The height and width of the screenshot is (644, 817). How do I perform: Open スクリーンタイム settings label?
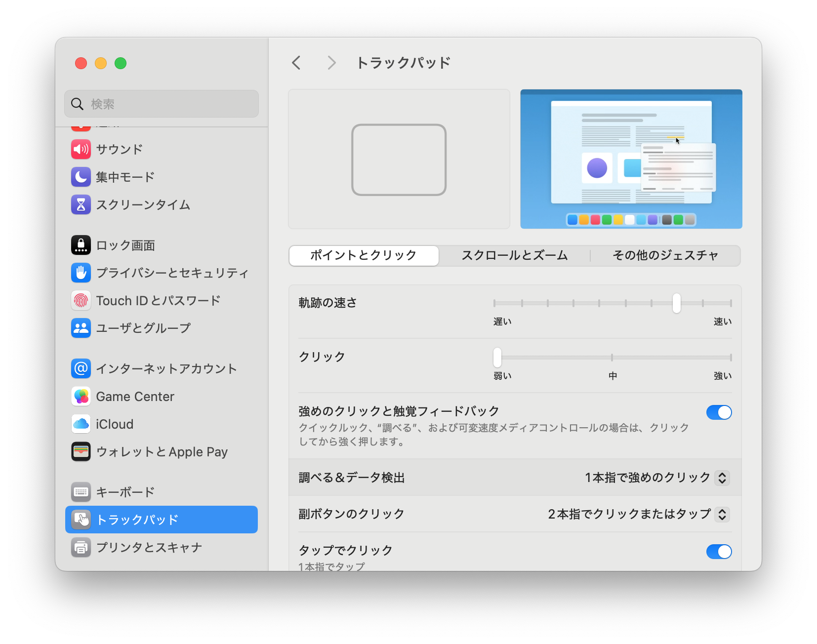[x=143, y=204]
